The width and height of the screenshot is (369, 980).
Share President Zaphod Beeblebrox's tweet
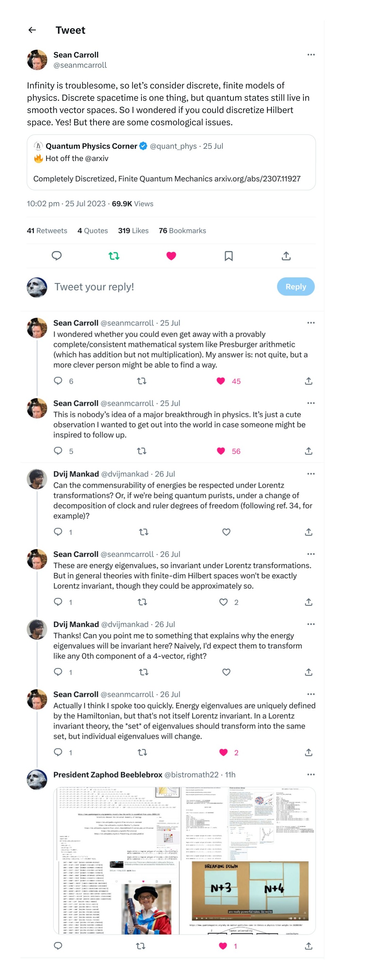308,946
